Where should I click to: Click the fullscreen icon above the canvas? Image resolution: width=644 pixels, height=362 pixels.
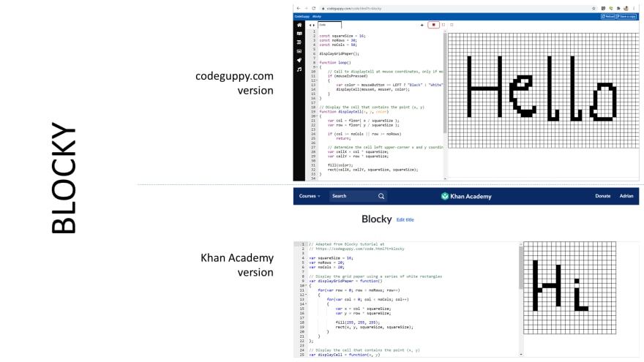pos(452,25)
